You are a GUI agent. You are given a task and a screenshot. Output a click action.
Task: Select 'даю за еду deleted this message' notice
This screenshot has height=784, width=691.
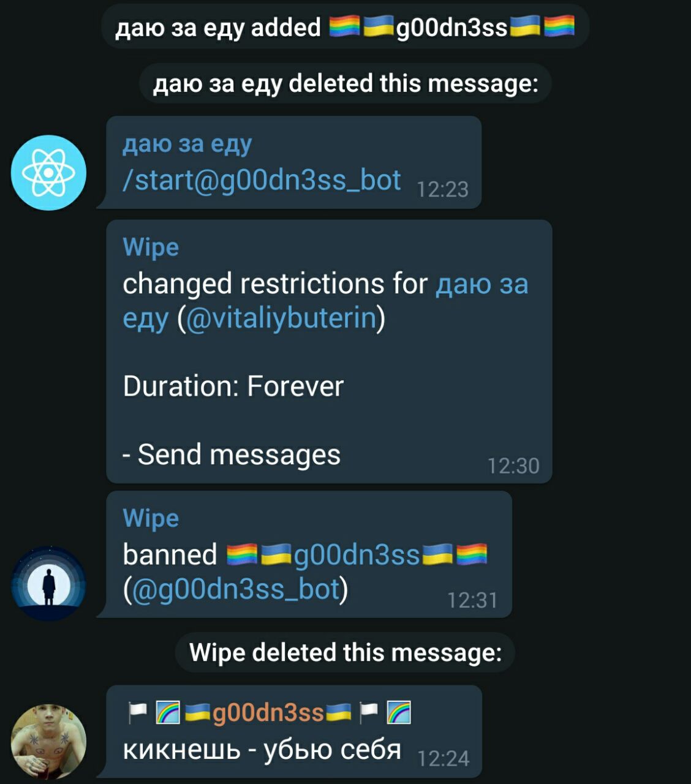[345, 83]
